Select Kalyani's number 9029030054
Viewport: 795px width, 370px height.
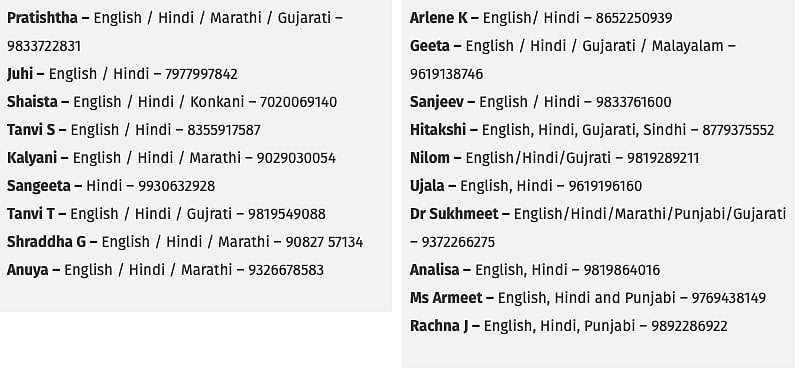(x=296, y=158)
